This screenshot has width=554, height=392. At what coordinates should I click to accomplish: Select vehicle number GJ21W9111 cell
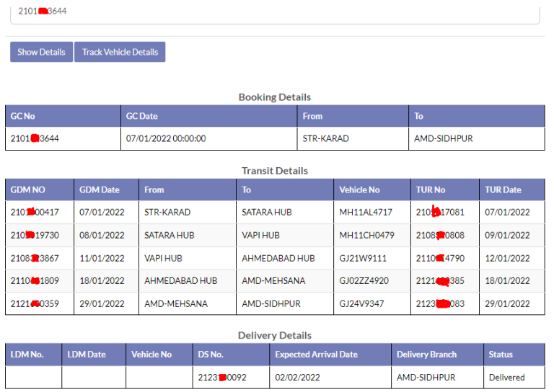[363, 258]
